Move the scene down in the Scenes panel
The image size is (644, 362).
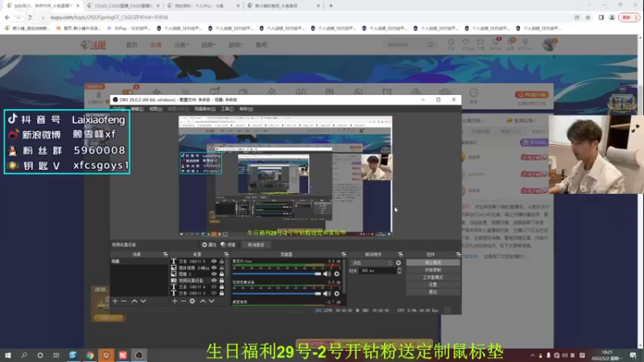[143, 301]
